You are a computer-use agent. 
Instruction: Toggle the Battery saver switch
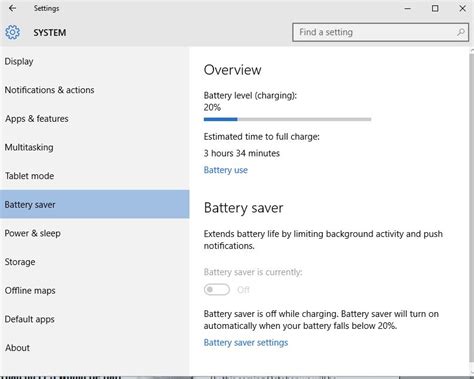pyautogui.click(x=217, y=290)
